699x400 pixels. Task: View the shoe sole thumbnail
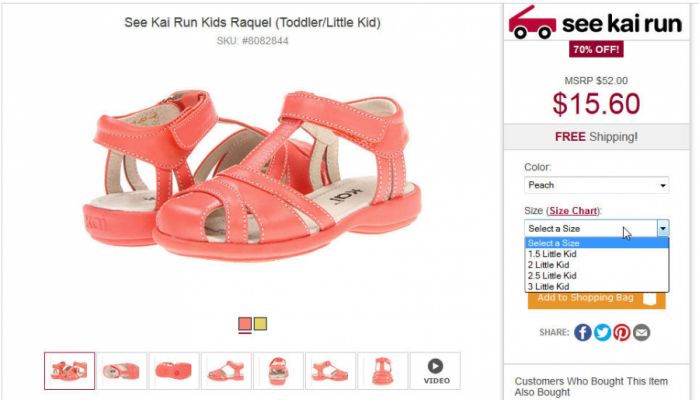[x=174, y=370]
